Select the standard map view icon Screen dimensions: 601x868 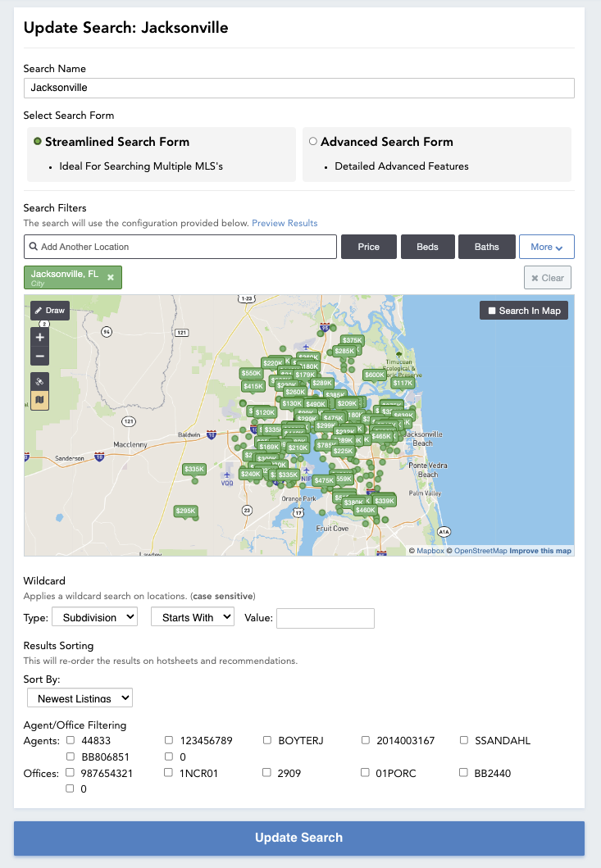point(40,400)
